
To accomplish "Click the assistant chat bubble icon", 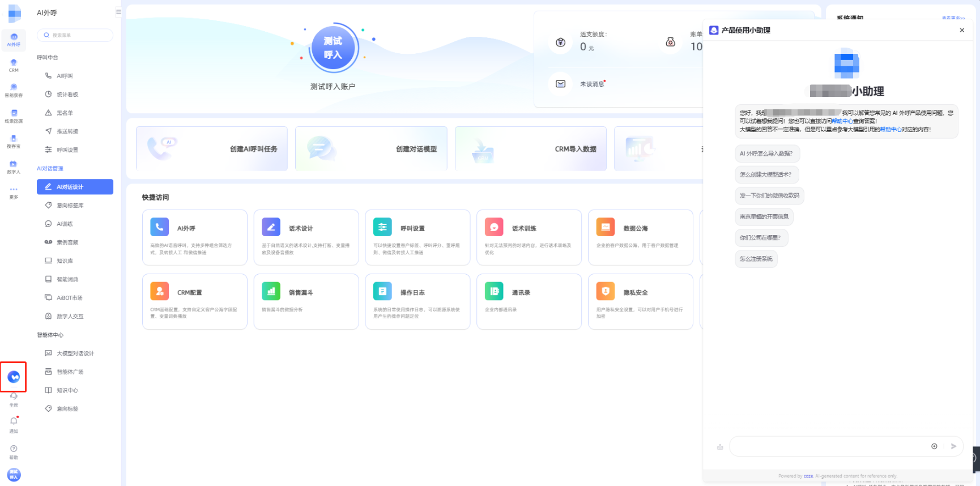I will coord(14,377).
